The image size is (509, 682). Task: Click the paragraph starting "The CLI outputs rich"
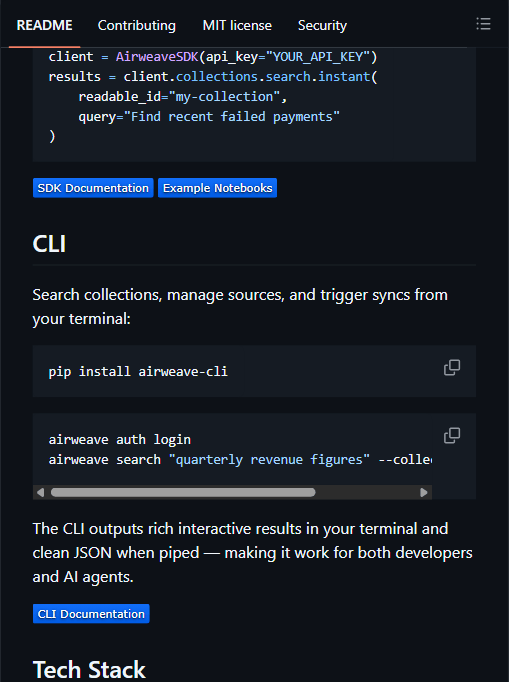[x=253, y=552]
